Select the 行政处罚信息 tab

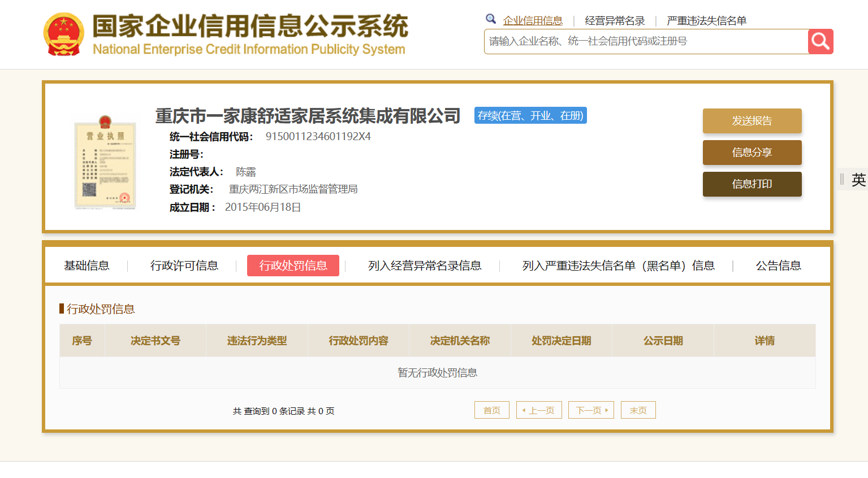click(293, 266)
